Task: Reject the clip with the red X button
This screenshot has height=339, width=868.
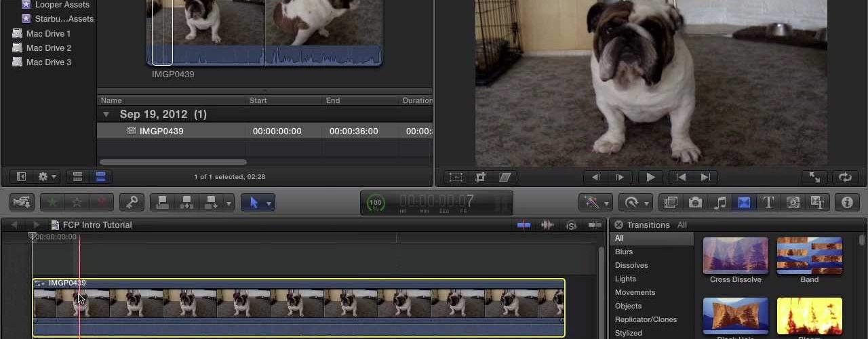Action: (101, 202)
